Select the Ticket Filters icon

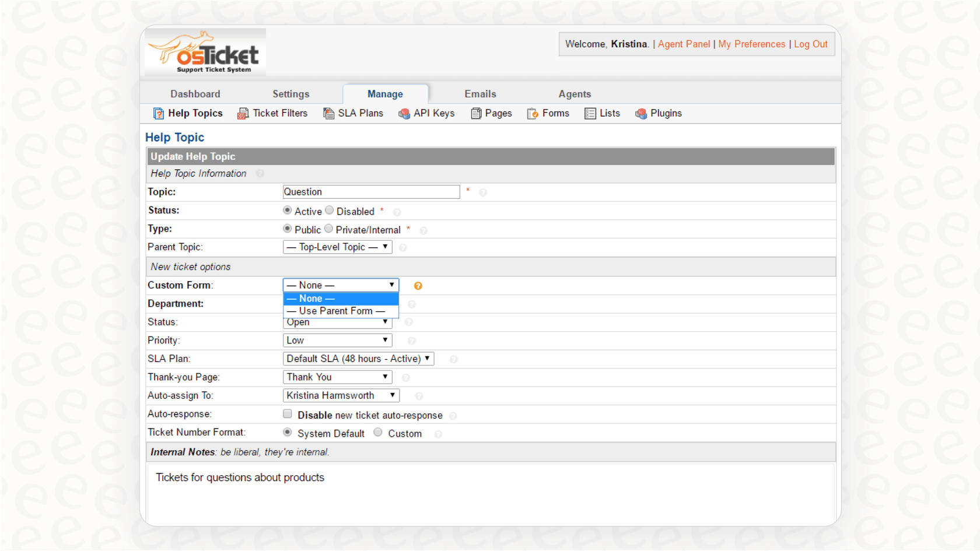coord(243,113)
